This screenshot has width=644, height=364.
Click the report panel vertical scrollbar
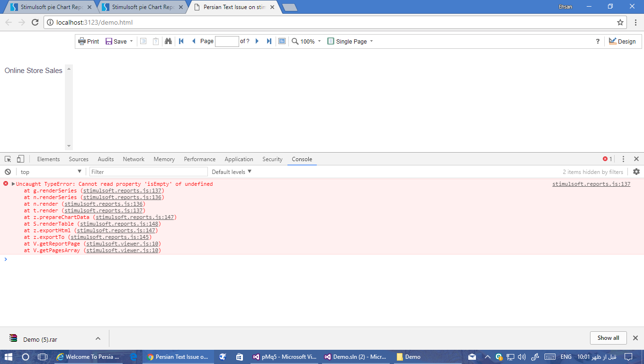[x=69, y=107]
